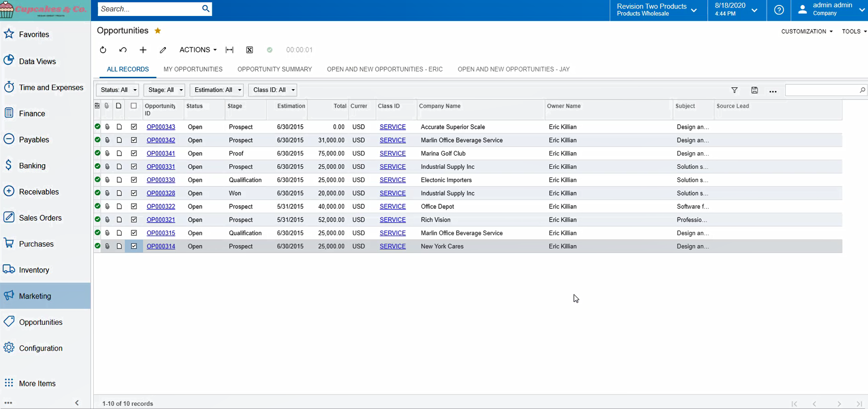Click the save filter disk icon
This screenshot has width=868, height=409.
tap(754, 91)
